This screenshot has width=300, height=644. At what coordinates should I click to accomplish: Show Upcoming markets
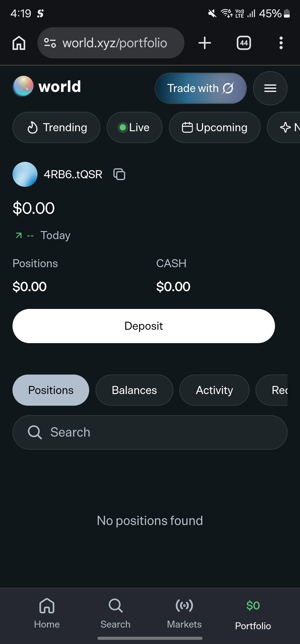click(215, 127)
